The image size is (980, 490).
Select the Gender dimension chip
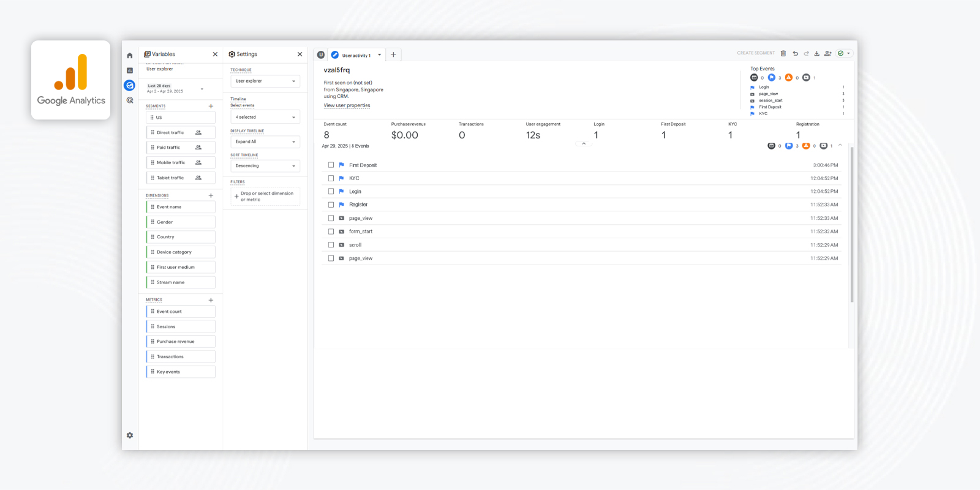(x=181, y=222)
